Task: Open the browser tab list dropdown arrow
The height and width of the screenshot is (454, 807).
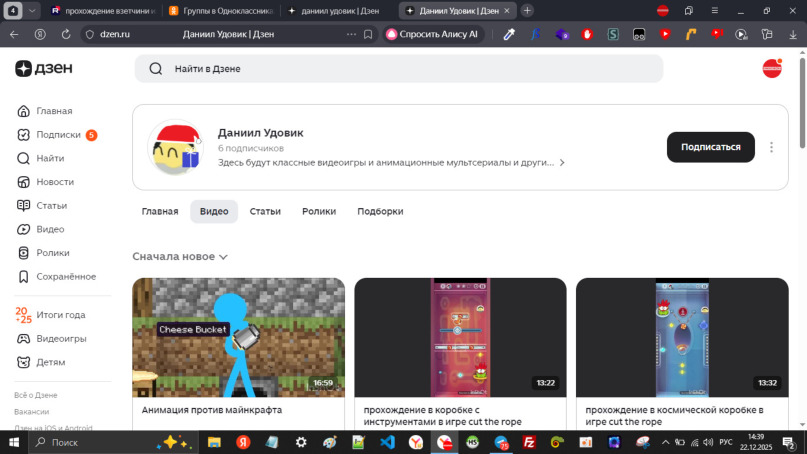Action: [33, 10]
